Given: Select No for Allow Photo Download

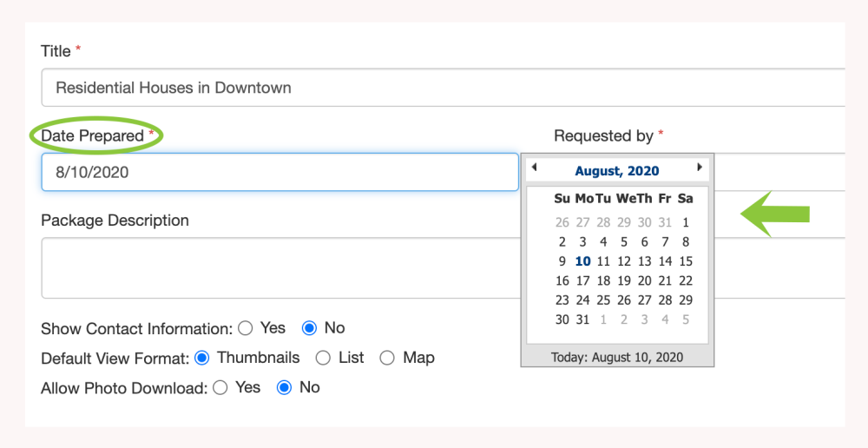Looking at the screenshot, I should click(284, 387).
